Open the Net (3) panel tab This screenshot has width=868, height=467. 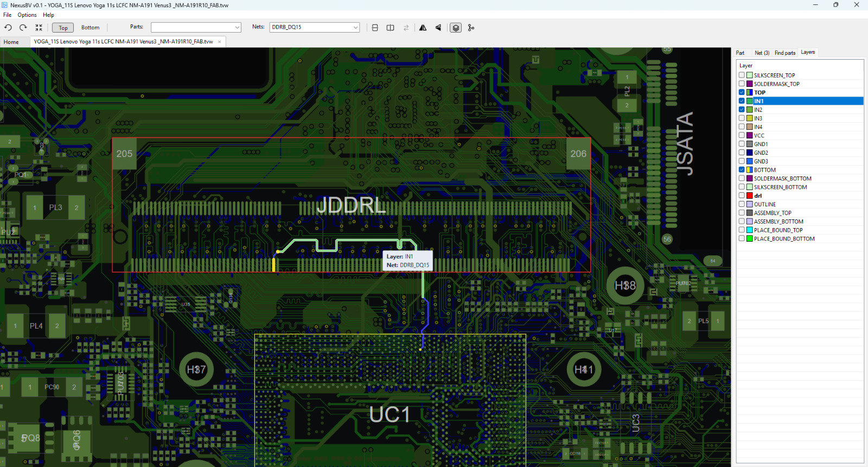tap(762, 53)
